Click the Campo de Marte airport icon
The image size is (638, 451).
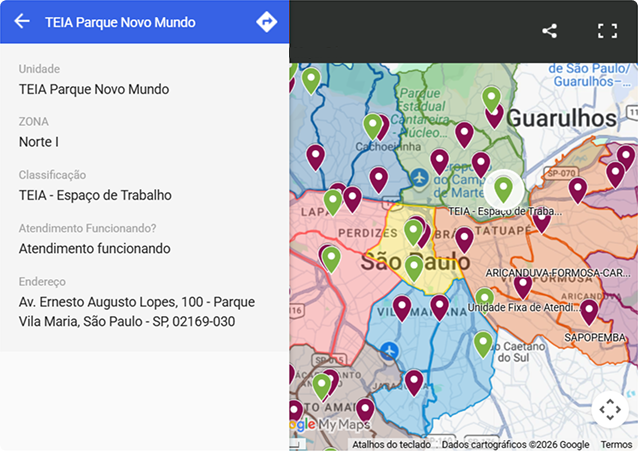point(420,178)
